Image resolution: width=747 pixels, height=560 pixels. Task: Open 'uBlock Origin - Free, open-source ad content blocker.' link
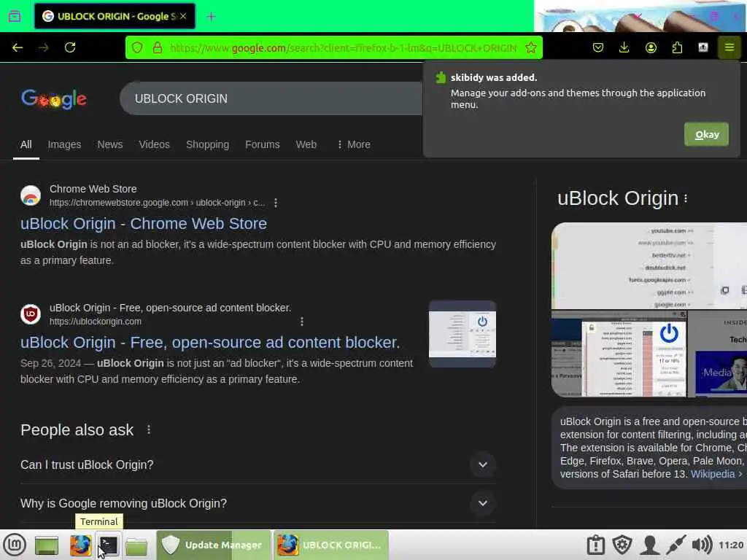[x=210, y=343]
